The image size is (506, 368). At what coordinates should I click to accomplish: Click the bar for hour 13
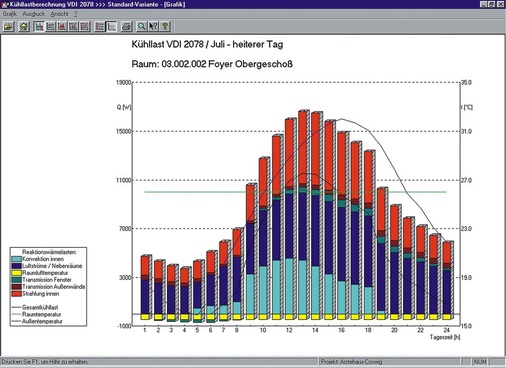[304, 215]
